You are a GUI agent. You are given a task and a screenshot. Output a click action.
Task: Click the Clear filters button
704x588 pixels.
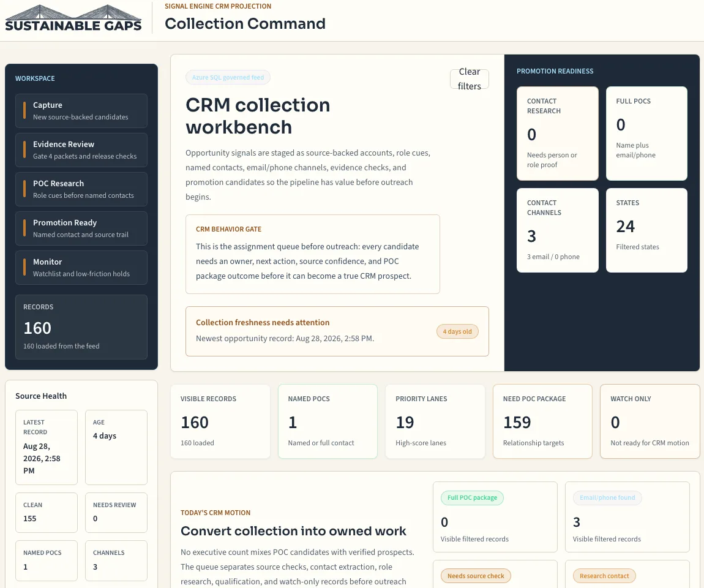click(x=469, y=79)
